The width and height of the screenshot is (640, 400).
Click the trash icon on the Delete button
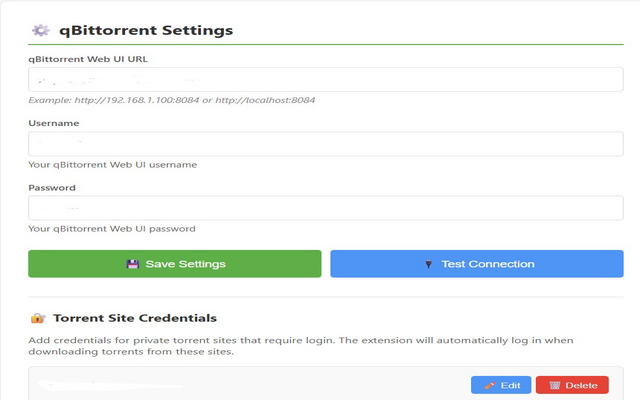(x=554, y=385)
